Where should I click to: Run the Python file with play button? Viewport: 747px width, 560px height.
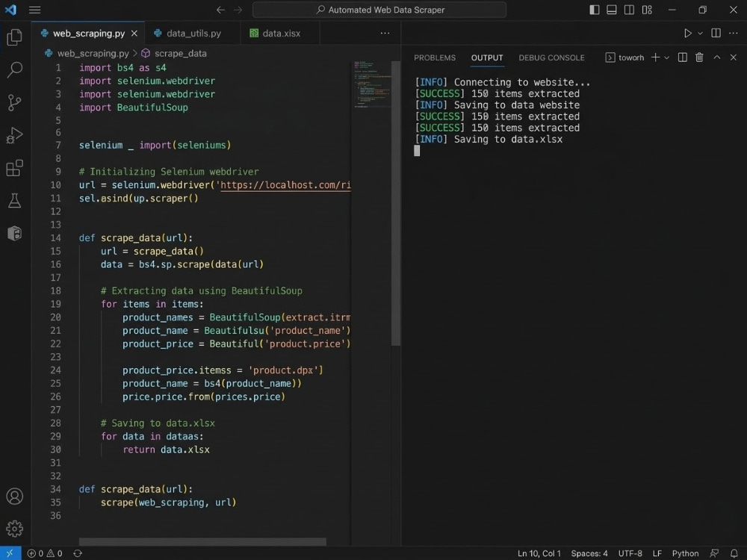click(x=687, y=33)
